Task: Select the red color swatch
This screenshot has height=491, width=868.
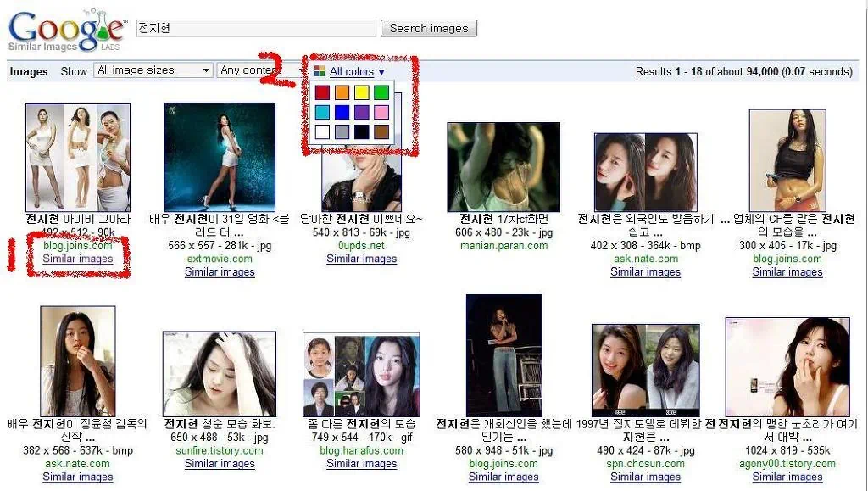Action: (323, 92)
